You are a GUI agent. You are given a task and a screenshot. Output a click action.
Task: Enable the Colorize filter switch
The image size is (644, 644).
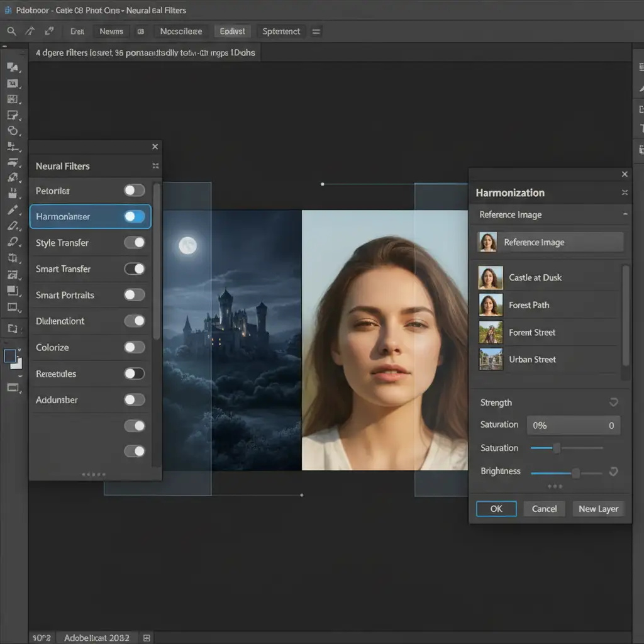(135, 347)
